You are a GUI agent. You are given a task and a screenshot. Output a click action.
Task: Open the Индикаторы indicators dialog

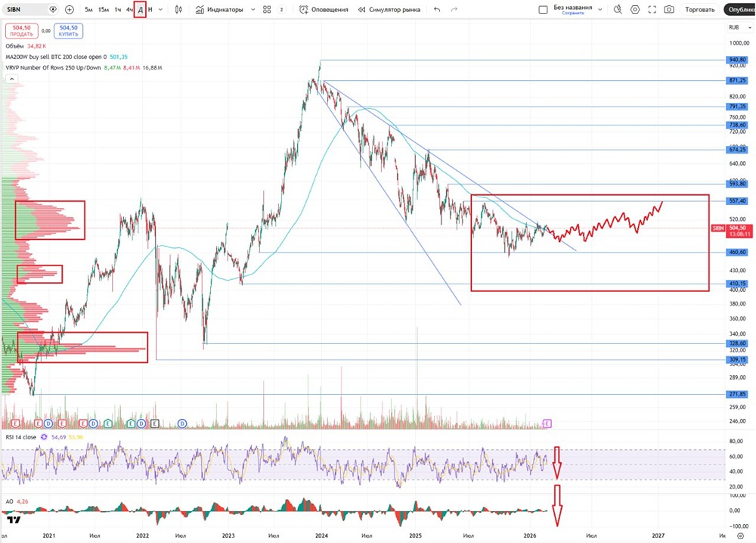[219, 10]
